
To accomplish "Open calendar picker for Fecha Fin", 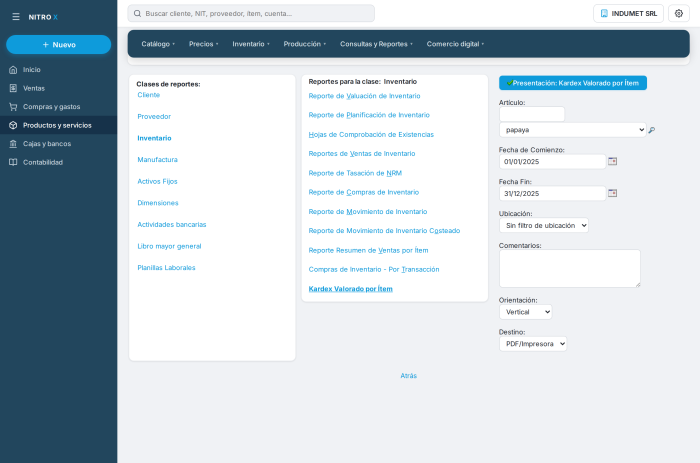I will (x=612, y=193).
